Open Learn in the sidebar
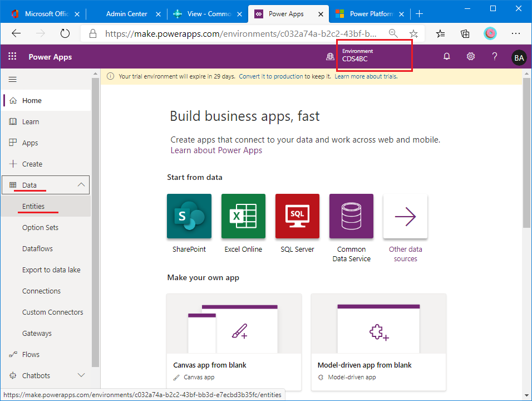This screenshot has width=532, height=401. coord(46,121)
